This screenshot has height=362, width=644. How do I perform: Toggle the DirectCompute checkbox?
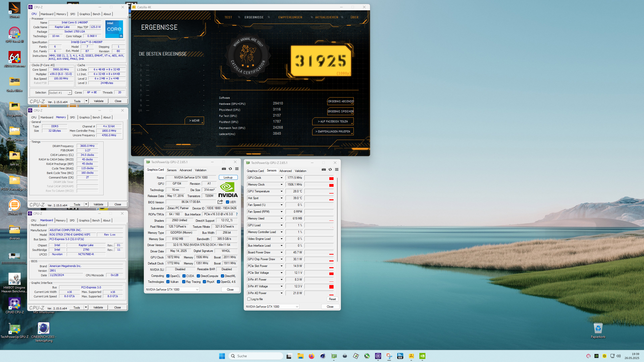198,276
